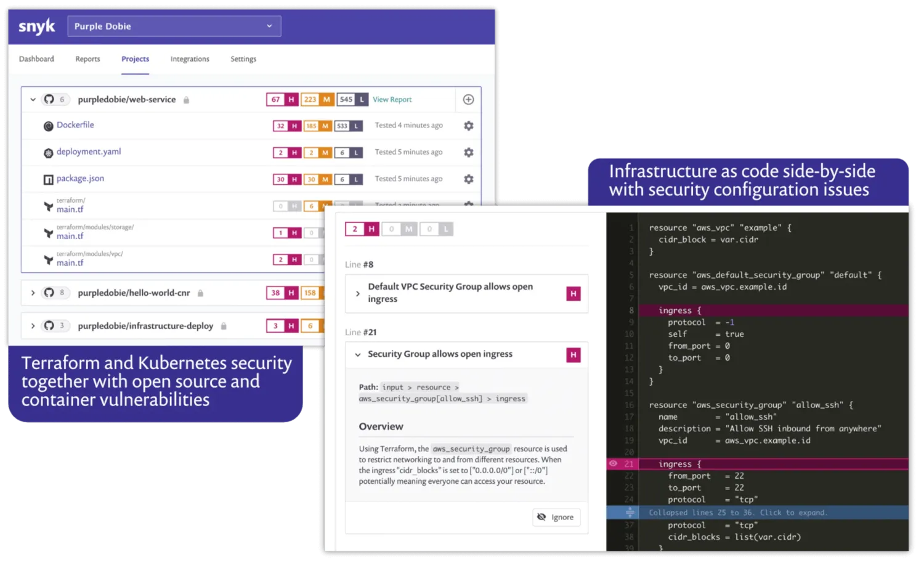Click the 3 H badge for infrastructure-deploy

(x=283, y=325)
